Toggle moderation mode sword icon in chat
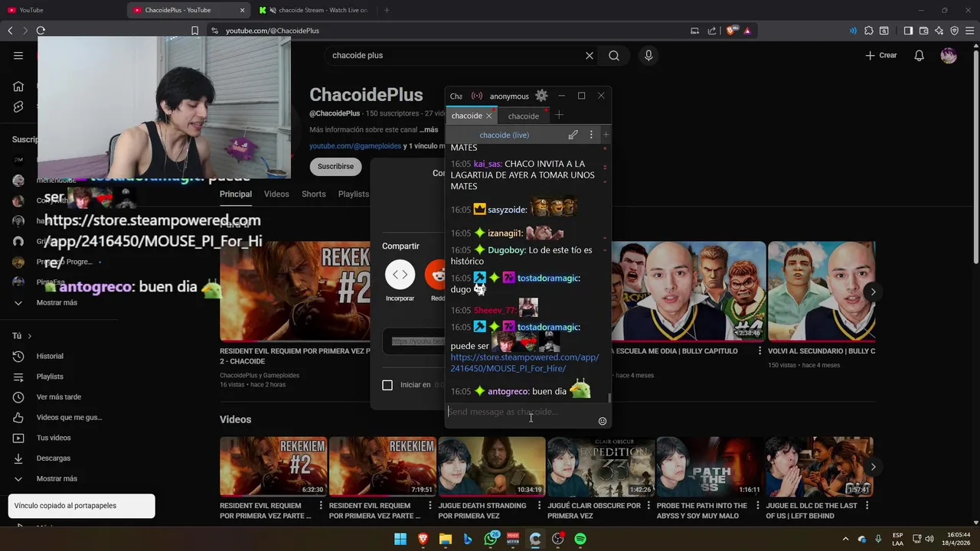 [x=573, y=135]
